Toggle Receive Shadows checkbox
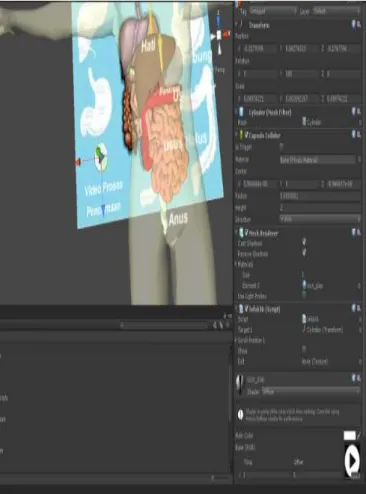Screen dimensions: 366x494 tap(304, 252)
